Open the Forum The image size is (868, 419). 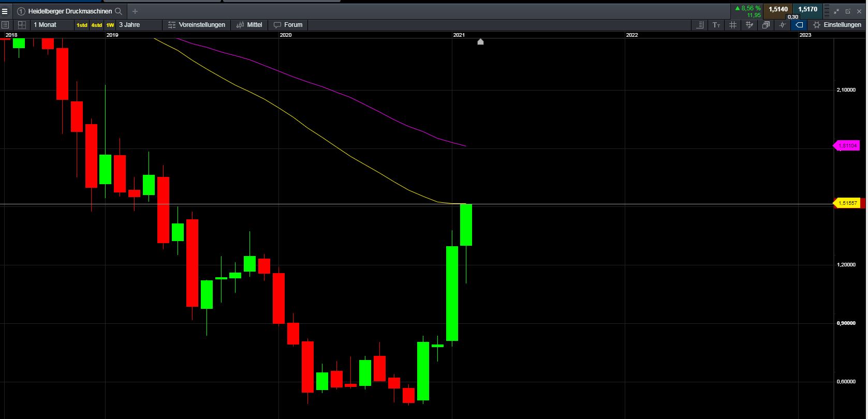pos(288,25)
